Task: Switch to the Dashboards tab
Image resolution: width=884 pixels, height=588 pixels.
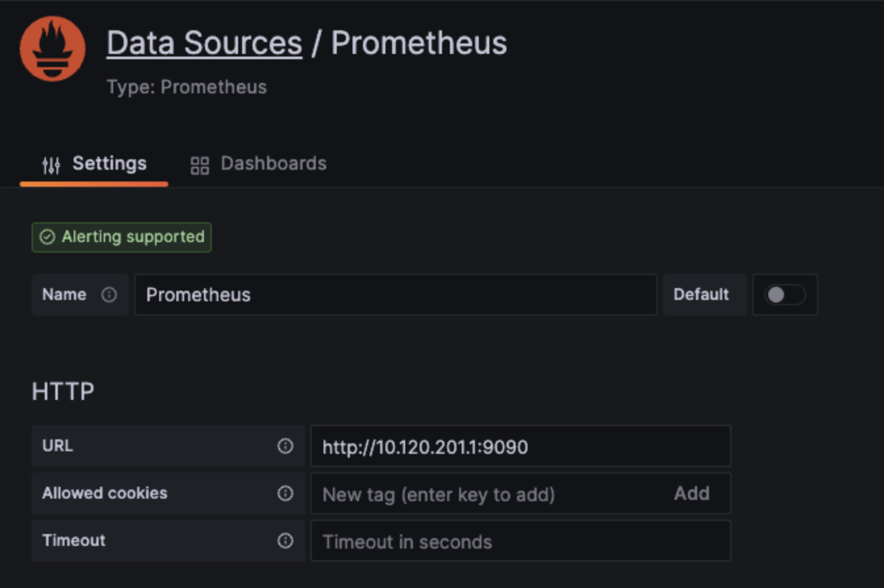Action: (274, 164)
